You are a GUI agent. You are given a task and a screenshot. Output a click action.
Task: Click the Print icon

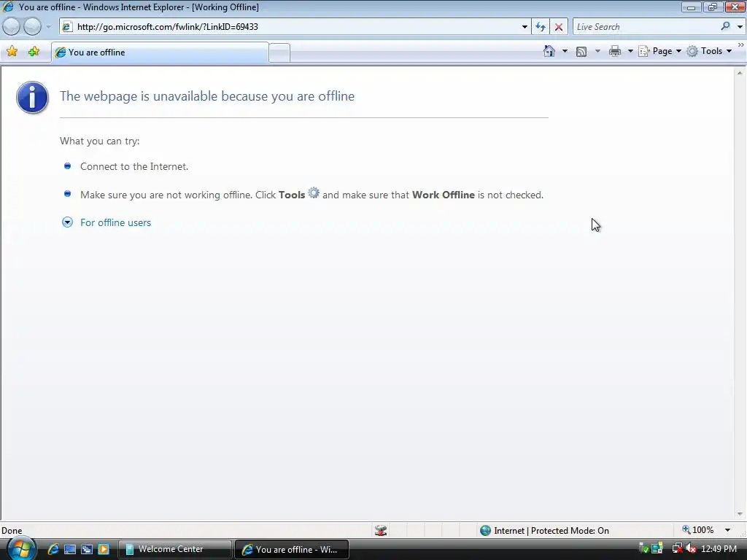[x=614, y=51]
